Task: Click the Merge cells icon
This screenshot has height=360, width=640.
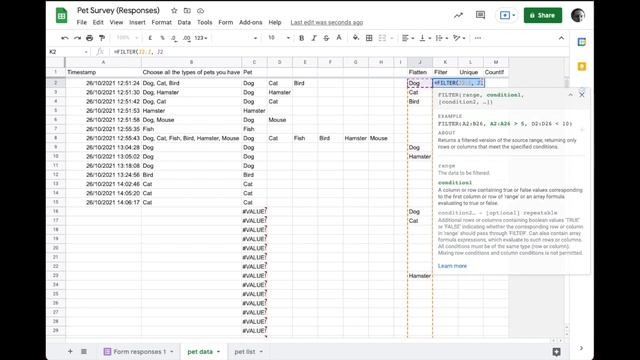Action: pos(382,38)
